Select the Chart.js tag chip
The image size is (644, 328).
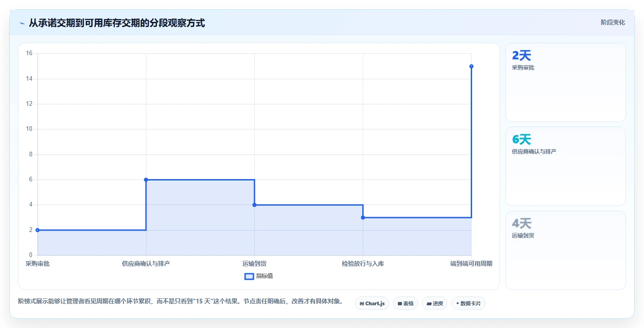coord(372,303)
